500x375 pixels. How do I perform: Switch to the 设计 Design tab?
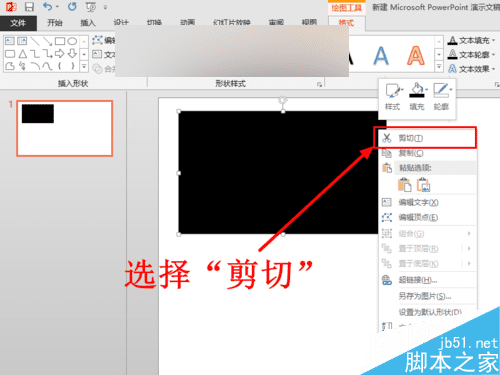coord(121,23)
